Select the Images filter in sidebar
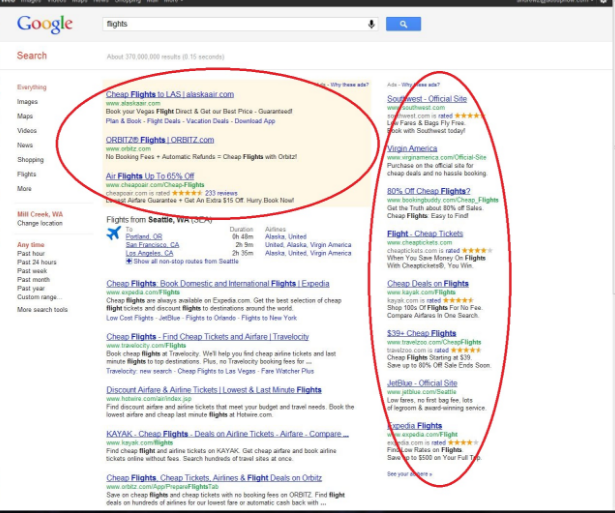 tap(27, 102)
